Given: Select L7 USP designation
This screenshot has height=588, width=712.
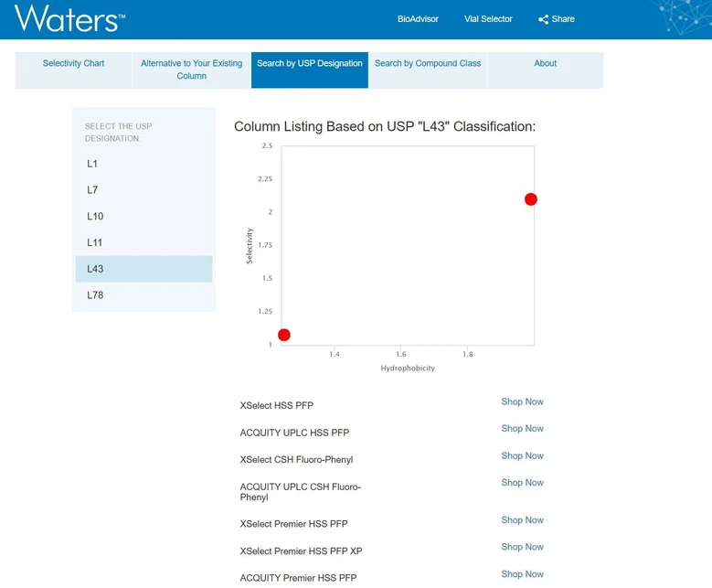Looking at the screenshot, I should pyautogui.click(x=143, y=190).
